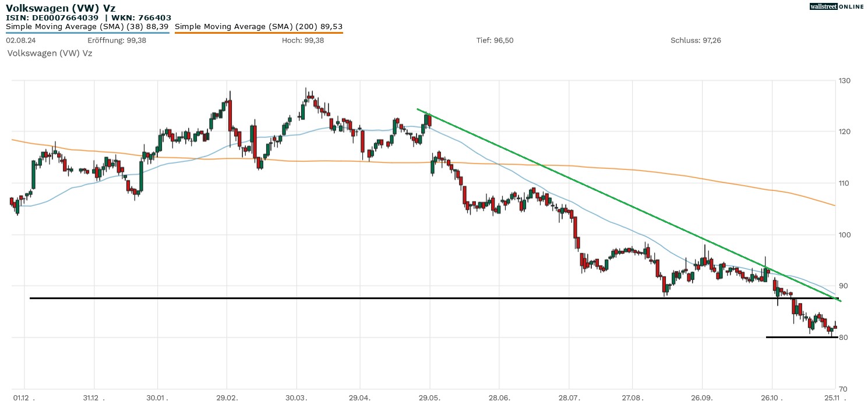Click the bold Volkswagen (VW) Vz title
The image size is (868, 401).
tap(61, 8)
